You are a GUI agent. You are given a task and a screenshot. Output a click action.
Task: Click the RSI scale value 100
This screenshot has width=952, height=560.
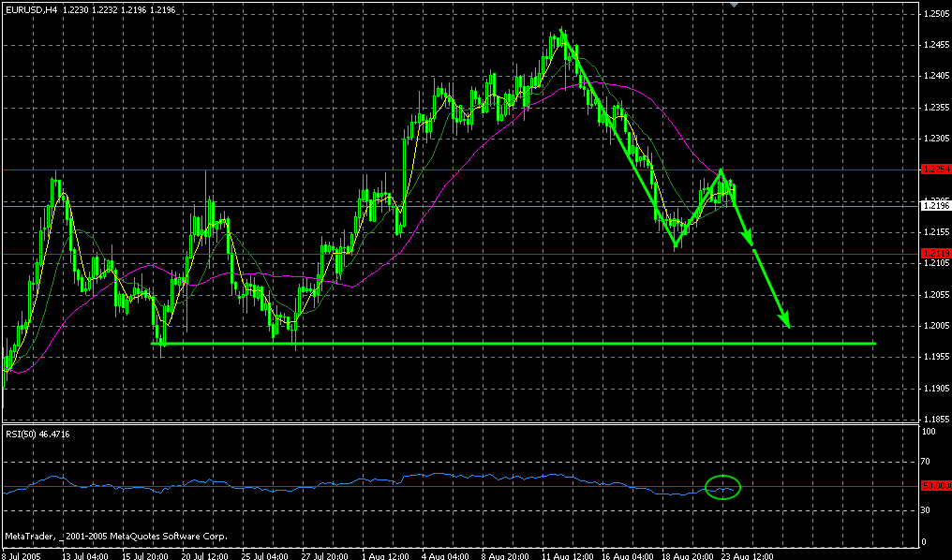(x=929, y=432)
